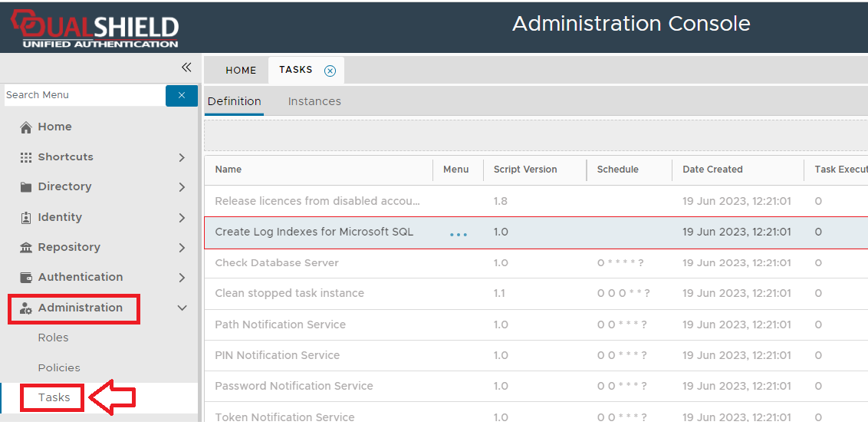Click the Administration user-gear icon
The image size is (868, 425).
(26, 308)
